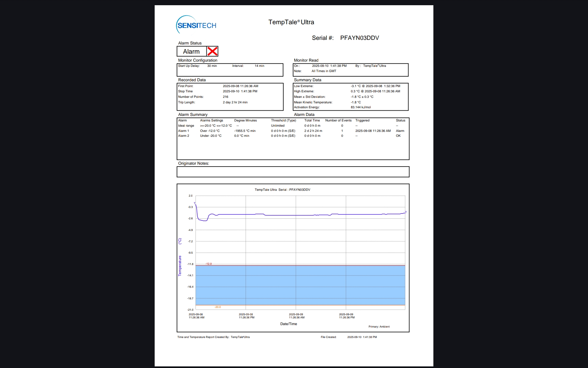Click the Alarm 1 row label
The image size is (588, 368).
tap(183, 131)
